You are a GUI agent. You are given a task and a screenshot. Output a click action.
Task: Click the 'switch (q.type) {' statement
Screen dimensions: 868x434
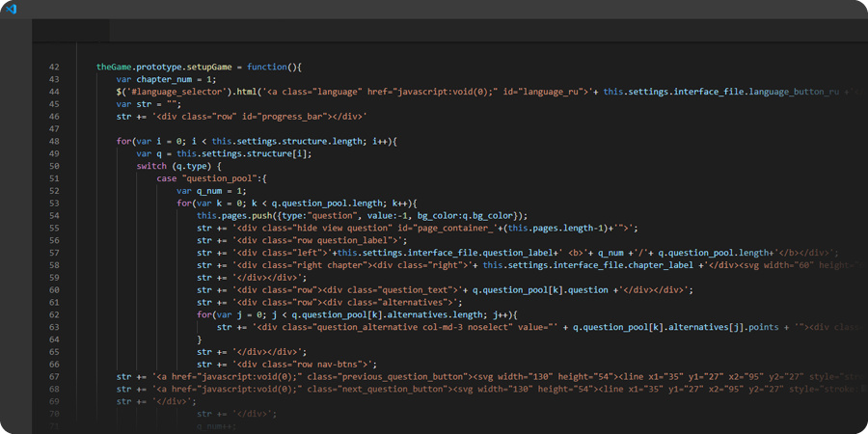tap(178, 166)
